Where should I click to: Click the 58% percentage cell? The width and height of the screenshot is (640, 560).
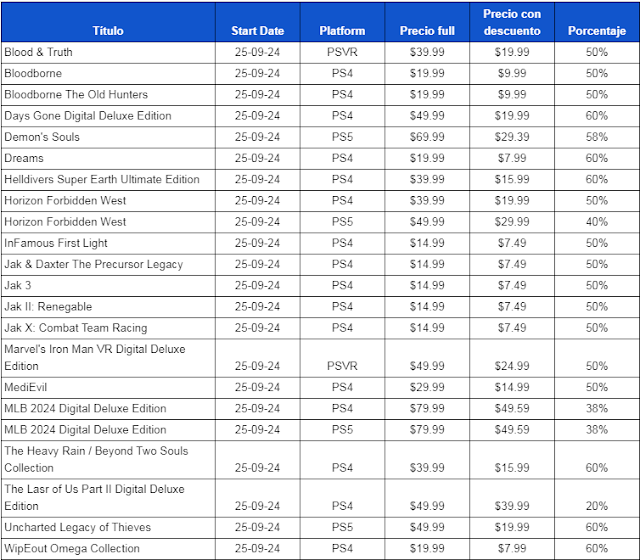(597, 137)
